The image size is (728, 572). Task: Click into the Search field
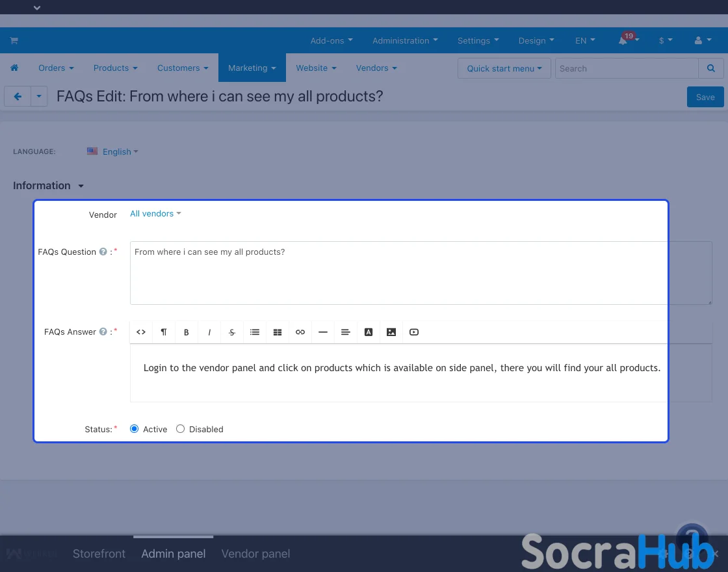[x=627, y=68]
